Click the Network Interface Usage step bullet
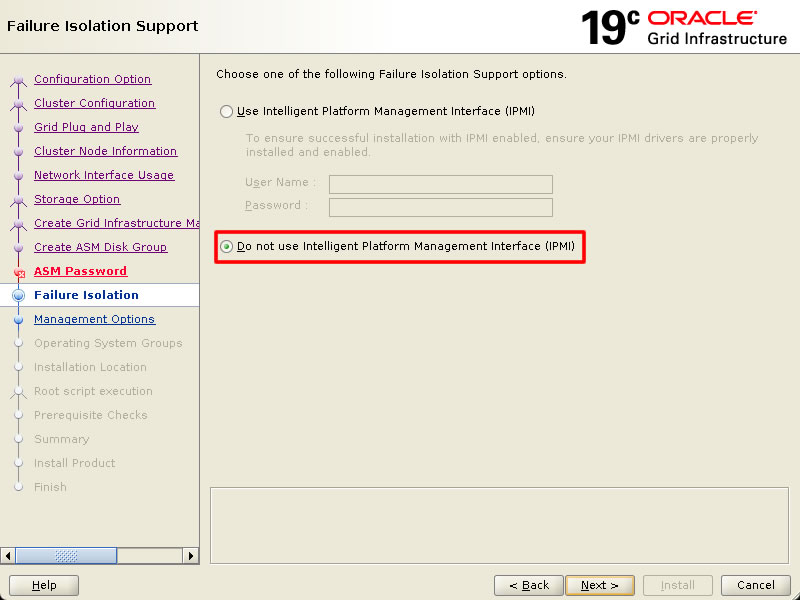This screenshot has height=600, width=800. [18, 176]
